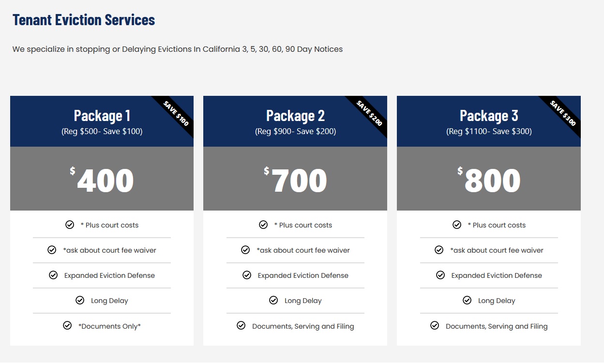604x364 pixels.
Task: Click the checkmark icon beside Package 1 court costs
Action: click(x=70, y=225)
